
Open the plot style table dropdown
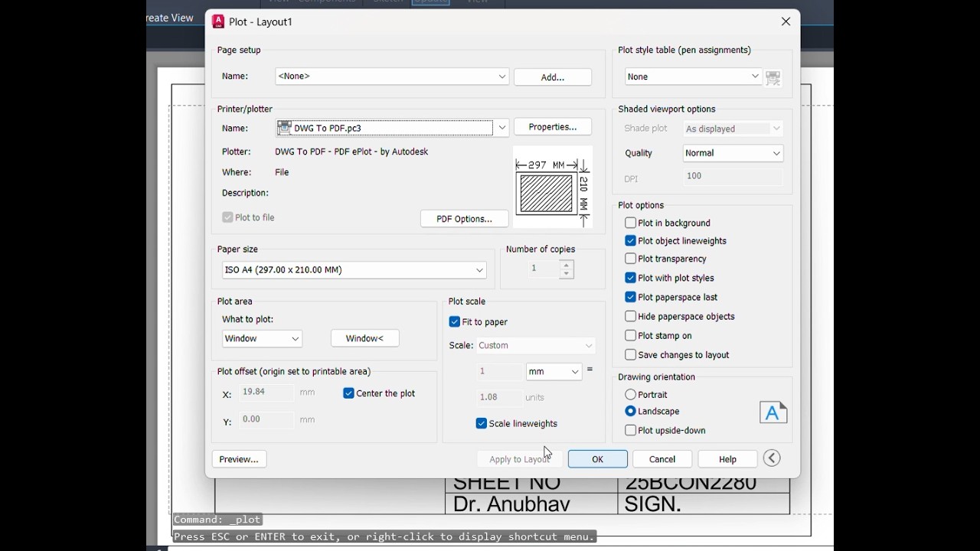[693, 77]
